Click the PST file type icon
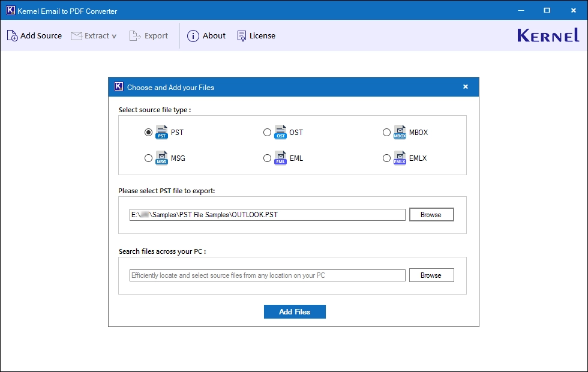 pos(161,132)
